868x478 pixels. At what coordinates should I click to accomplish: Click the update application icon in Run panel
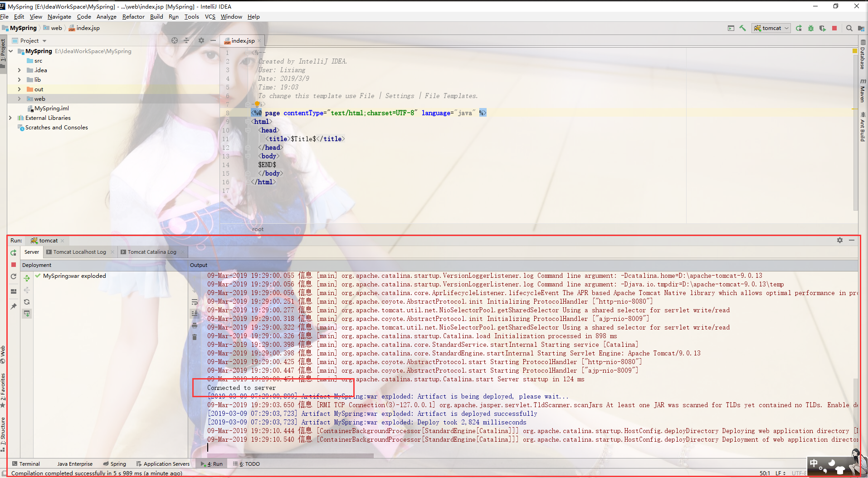pyautogui.click(x=14, y=276)
